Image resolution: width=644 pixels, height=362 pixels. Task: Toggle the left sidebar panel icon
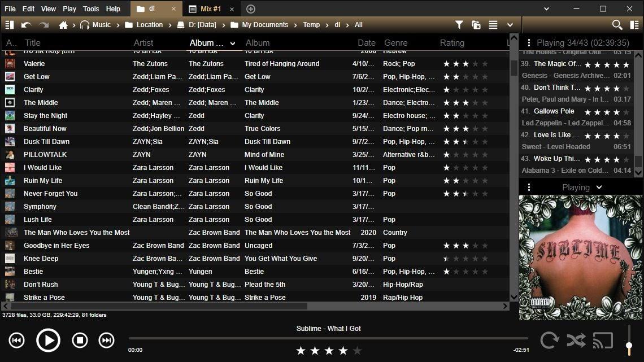click(9, 25)
